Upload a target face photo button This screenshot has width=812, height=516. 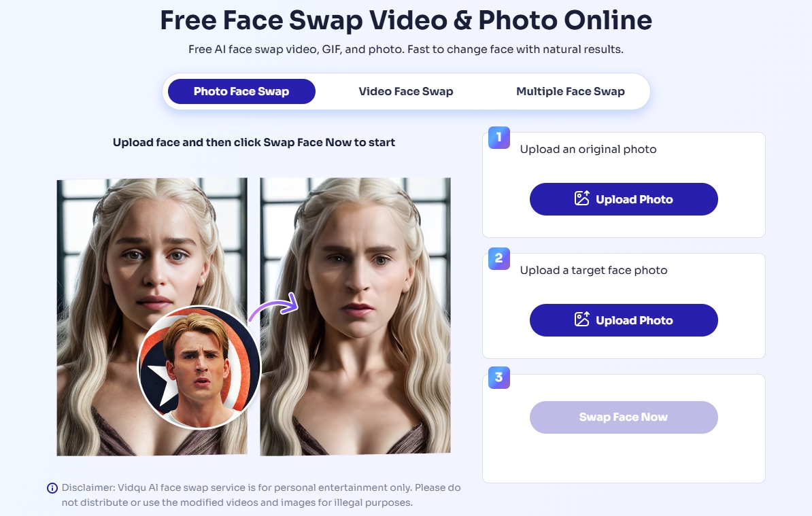tap(624, 320)
